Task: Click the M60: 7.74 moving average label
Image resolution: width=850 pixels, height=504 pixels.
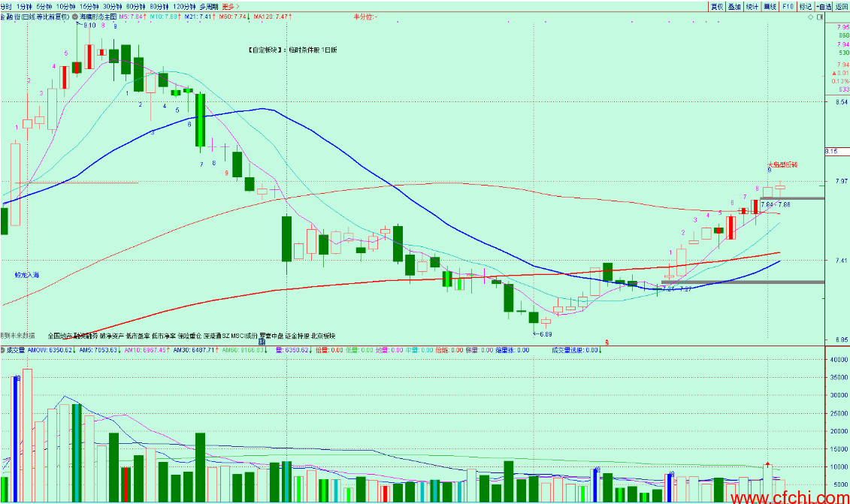Action: (x=234, y=17)
